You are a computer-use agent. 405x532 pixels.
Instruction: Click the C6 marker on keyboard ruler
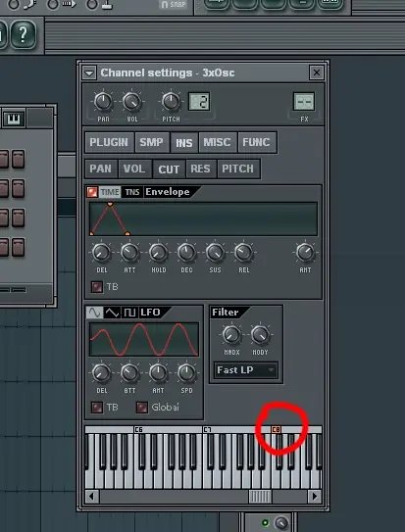point(138,430)
